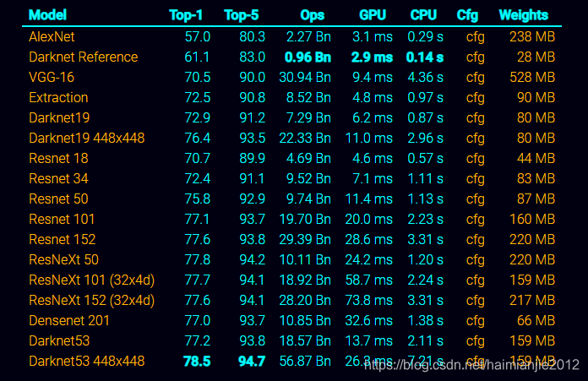Open the cfg link for Darknet Reference
588x381 pixels.
point(475,57)
